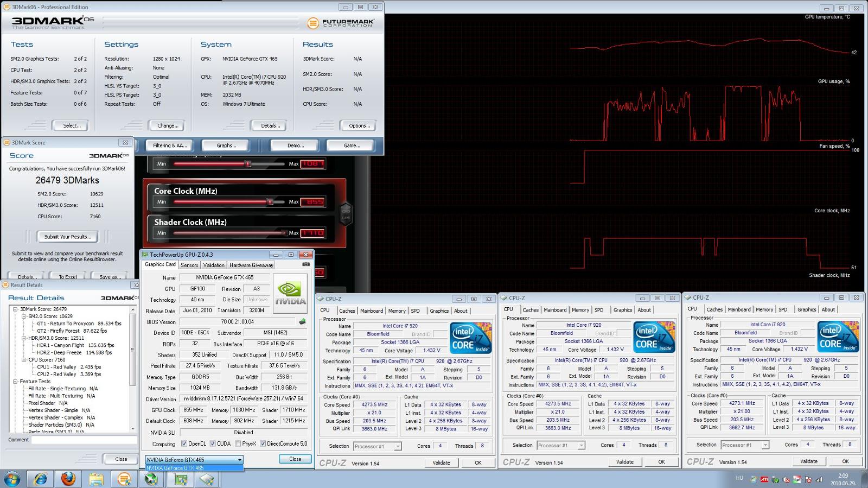868x488 pixels.
Task: Click the green-arrow taskbar icon after 3DMark
Action: point(152,479)
